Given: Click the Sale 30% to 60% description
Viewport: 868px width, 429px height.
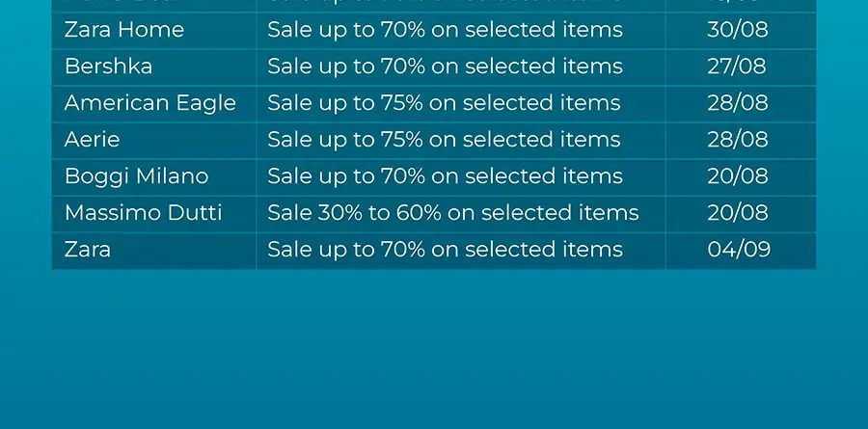Looking at the screenshot, I should [x=453, y=212].
